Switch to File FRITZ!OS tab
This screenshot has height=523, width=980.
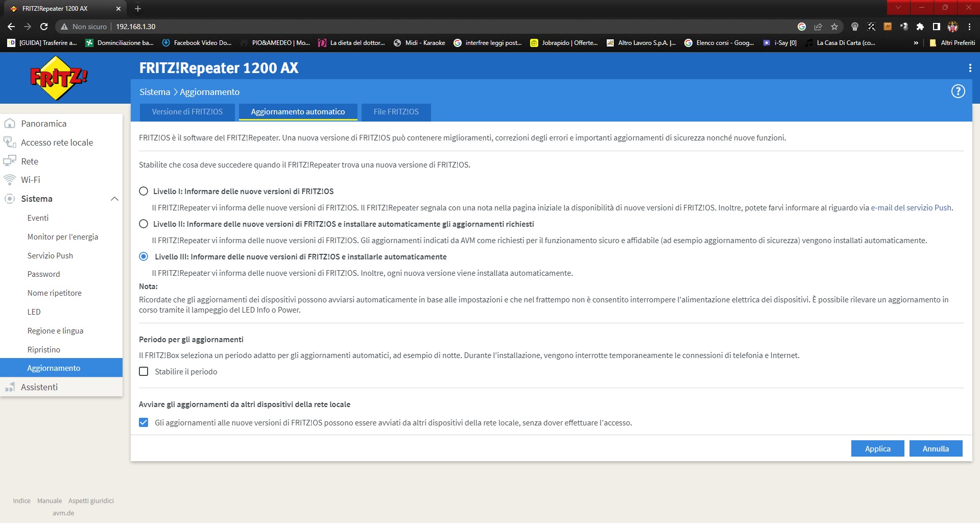(x=396, y=112)
